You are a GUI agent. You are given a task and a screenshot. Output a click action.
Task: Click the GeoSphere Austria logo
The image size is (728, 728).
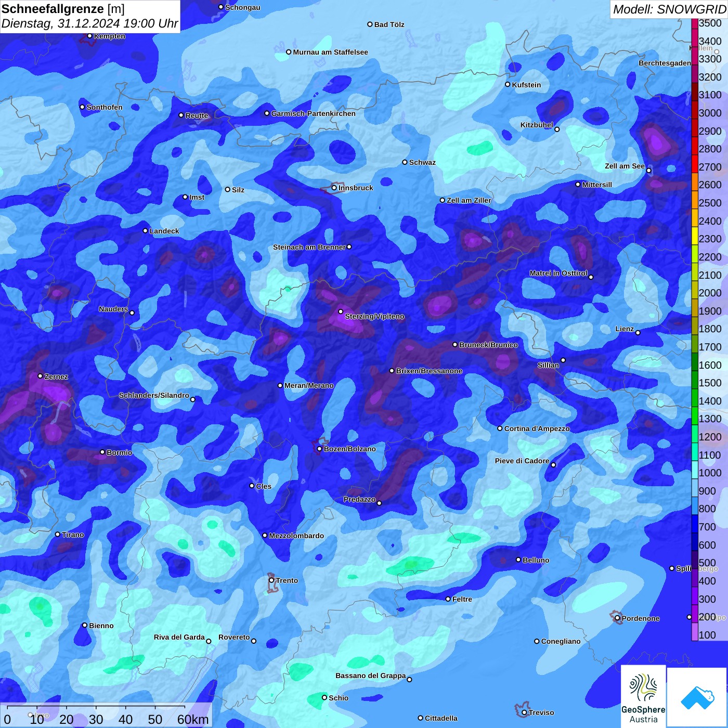pos(643,696)
